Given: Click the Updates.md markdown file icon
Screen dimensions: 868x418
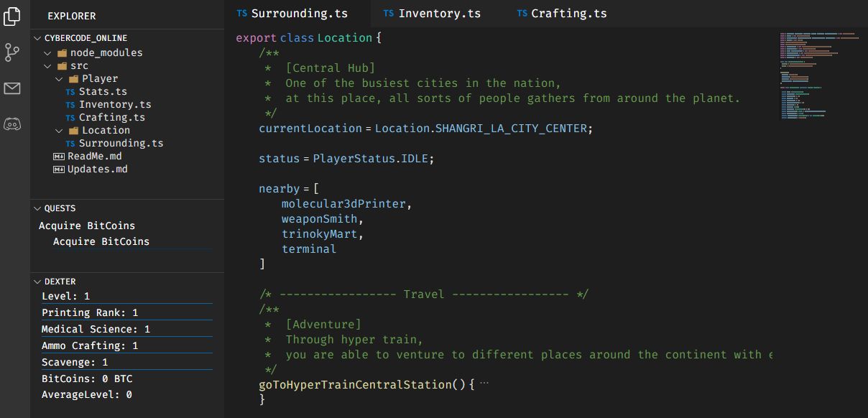Looking at the screenshot, I should 59,169.
